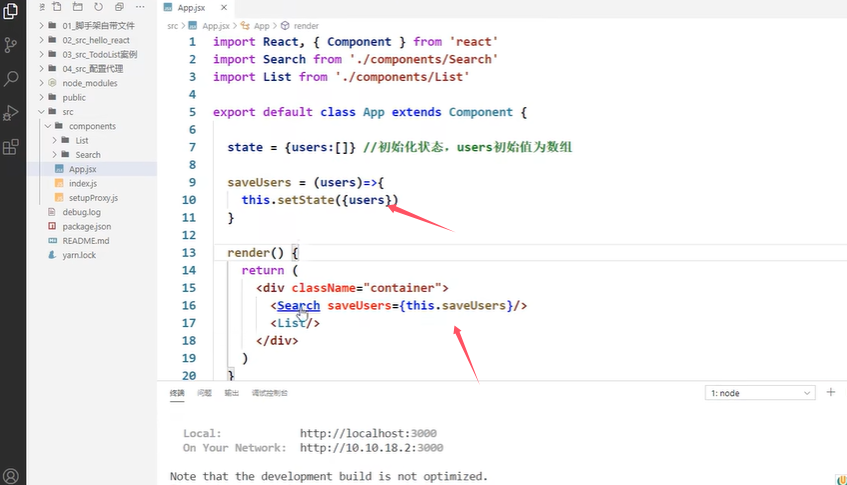Open the '1: node' terminal dropdown
The width and height of the screenshot is (847, 485).
coord(759,393)
